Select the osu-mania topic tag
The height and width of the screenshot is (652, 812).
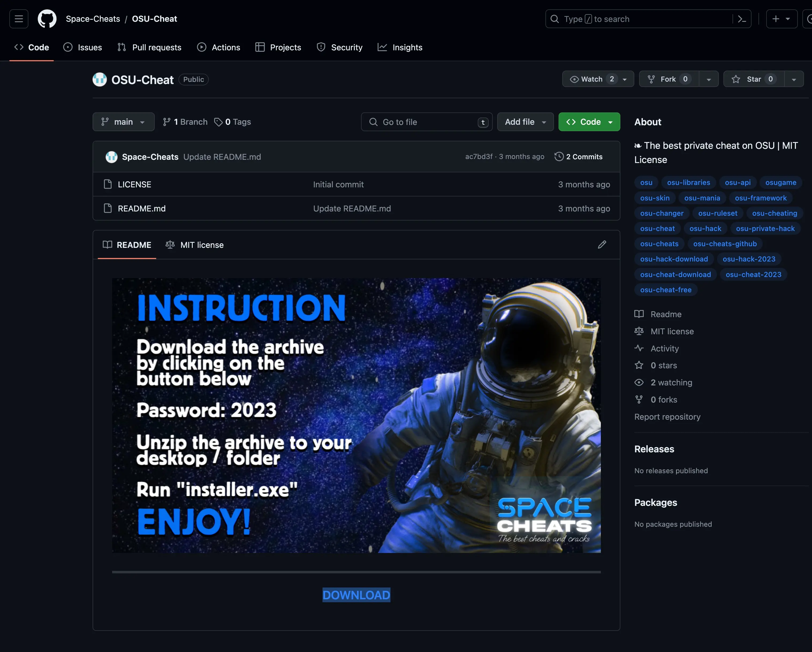click(x=702, y=198)
